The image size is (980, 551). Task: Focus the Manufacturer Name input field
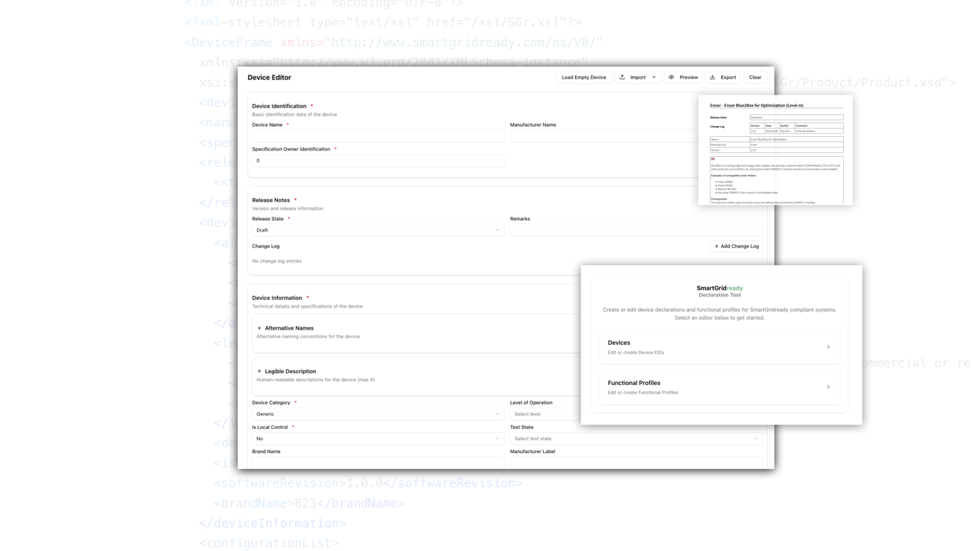click(x=604, y=136)
